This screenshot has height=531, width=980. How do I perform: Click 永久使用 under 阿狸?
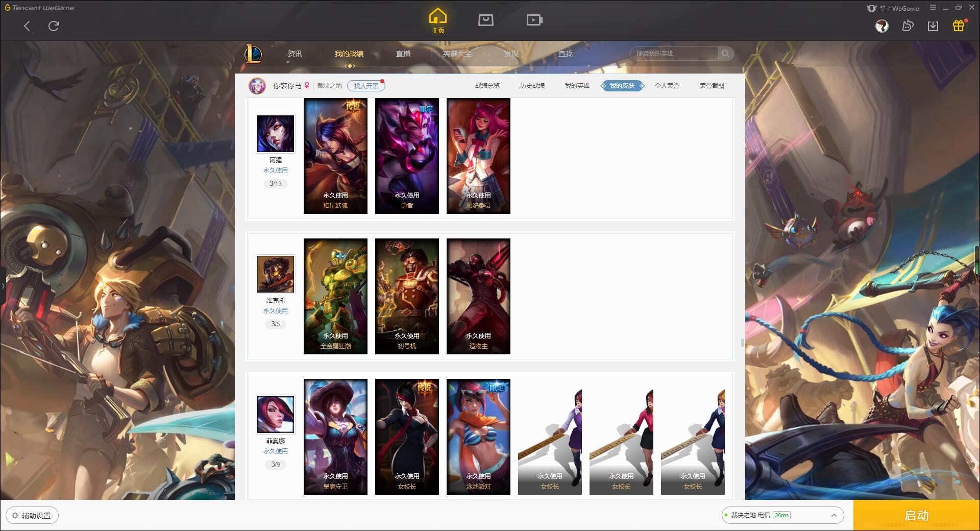click(276, 171)
